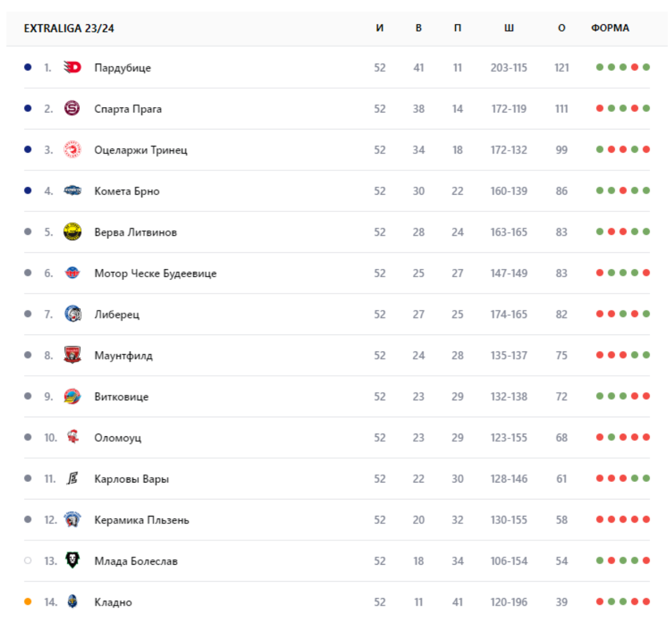Open the Карловы Вары team link

pyautogui.click(x=131, y=479)
